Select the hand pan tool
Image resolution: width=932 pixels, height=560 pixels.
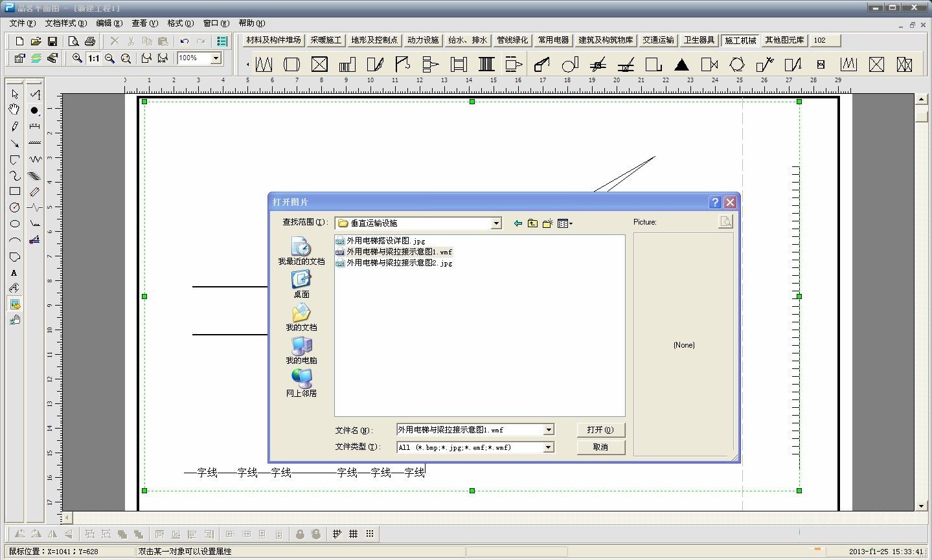pyautogui.click(x=15, y=110)
